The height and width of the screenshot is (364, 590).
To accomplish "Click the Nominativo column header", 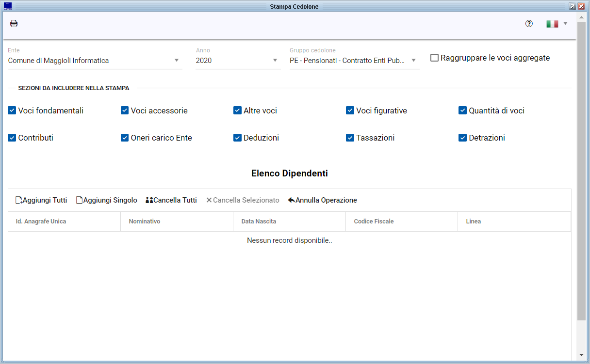I will pyautogui.click(x=145, y=222).
